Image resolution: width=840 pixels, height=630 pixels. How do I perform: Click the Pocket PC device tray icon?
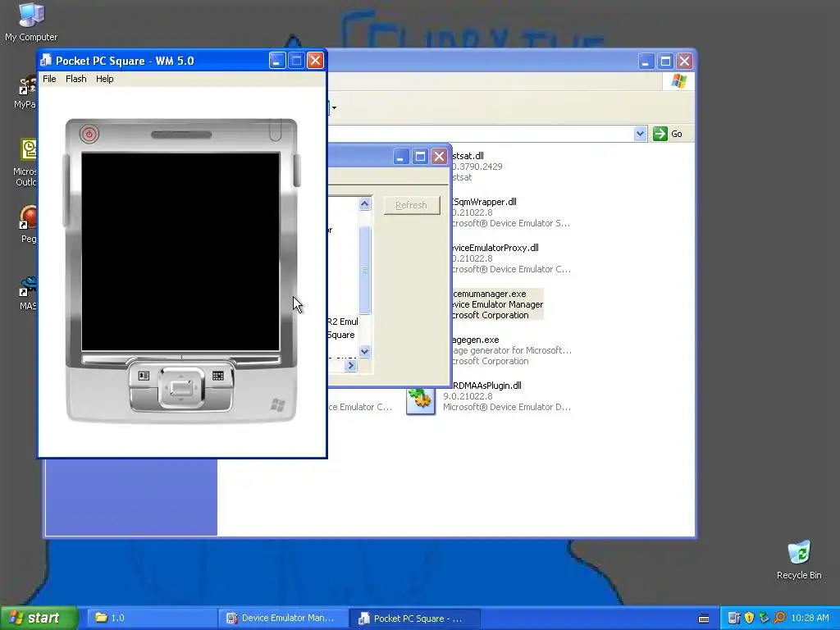click(x=734, y=619)
